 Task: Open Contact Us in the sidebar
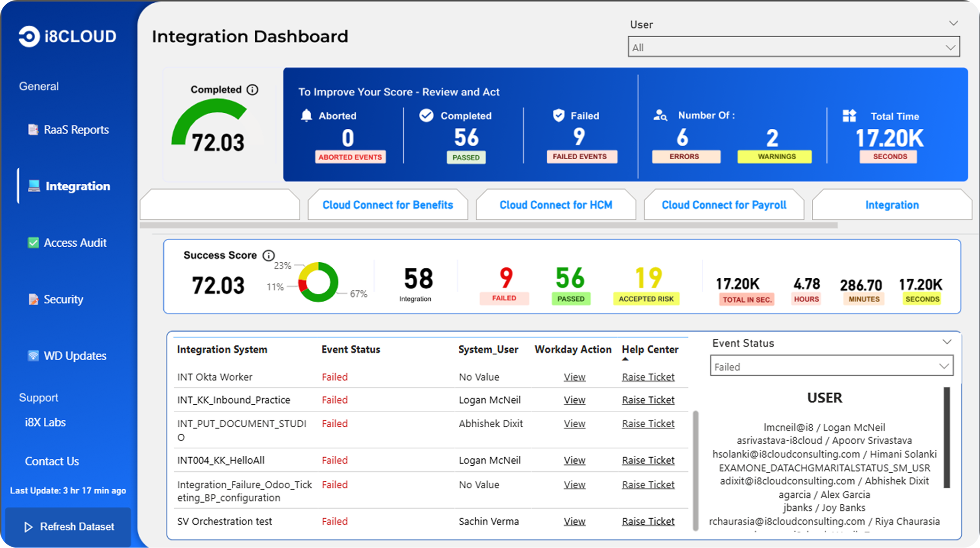[52, 461]
